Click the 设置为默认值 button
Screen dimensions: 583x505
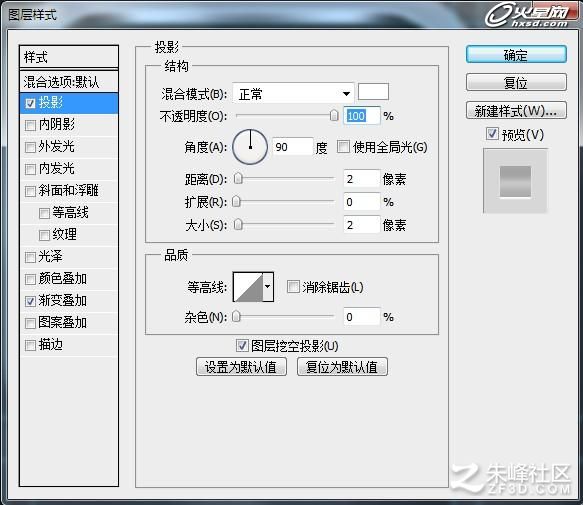(241, 367)
